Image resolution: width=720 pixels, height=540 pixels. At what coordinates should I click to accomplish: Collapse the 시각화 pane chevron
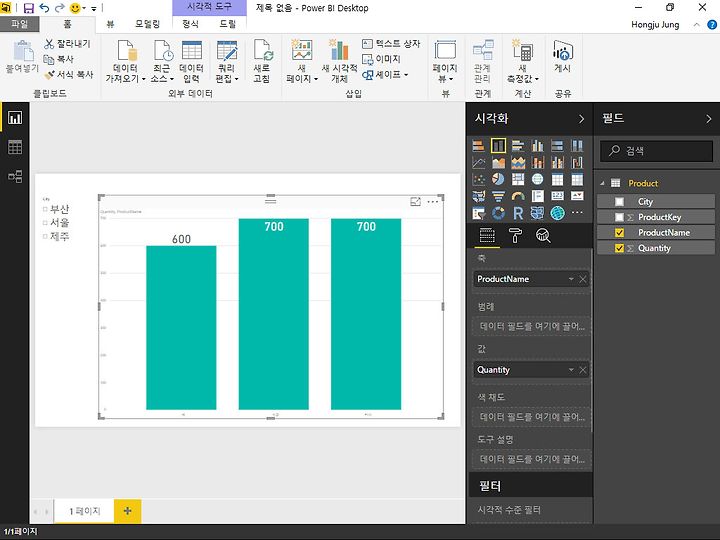click(581, 119)
